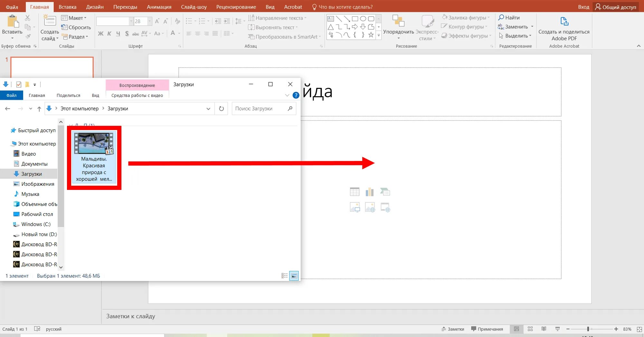Click the bulleted list icon
This screenshot has height=337, width=644.
pyautogui.click(x=189, y=21)
